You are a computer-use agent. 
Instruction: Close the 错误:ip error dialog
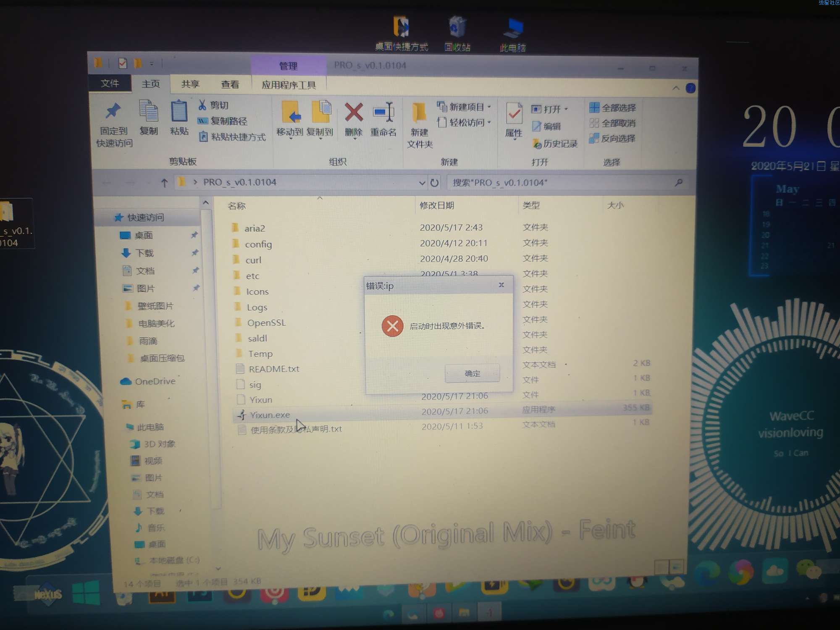[x=501, y=285]
